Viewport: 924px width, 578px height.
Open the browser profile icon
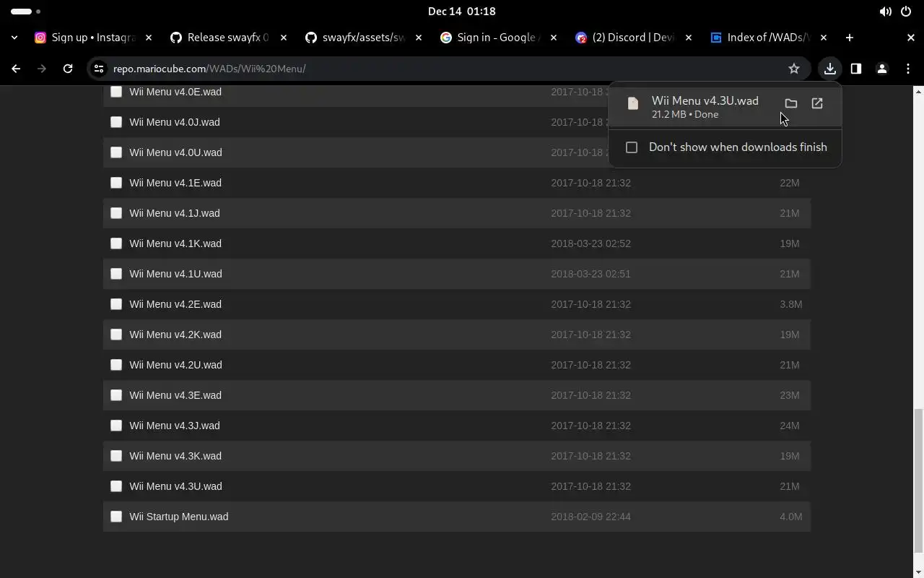(882, 69)
